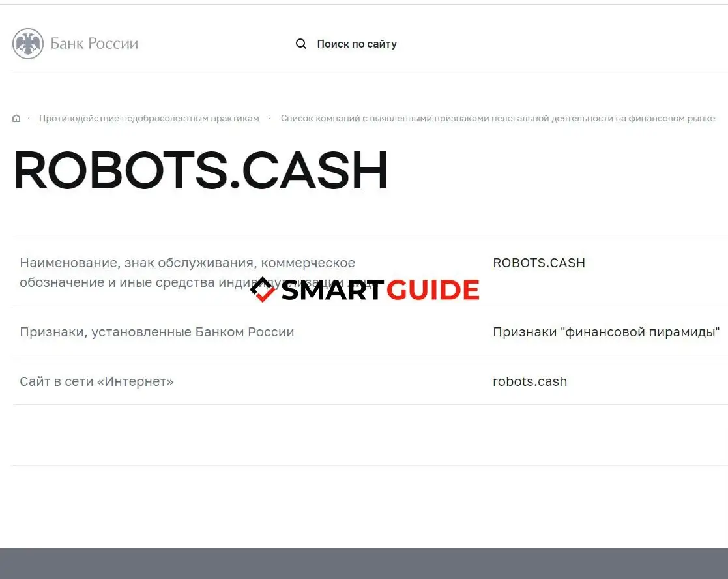Open the Противодействие недобросовестным практикам breadcrumb
This screenshot has width=728, height=579.
coord(149,118)
